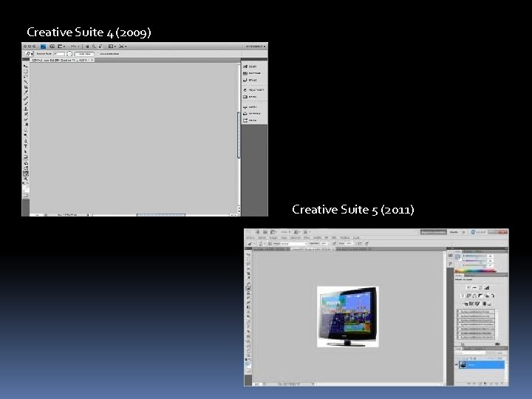Select the Eyedropper tool in CS4 window
532x399 pixels.
click(25, 92)
